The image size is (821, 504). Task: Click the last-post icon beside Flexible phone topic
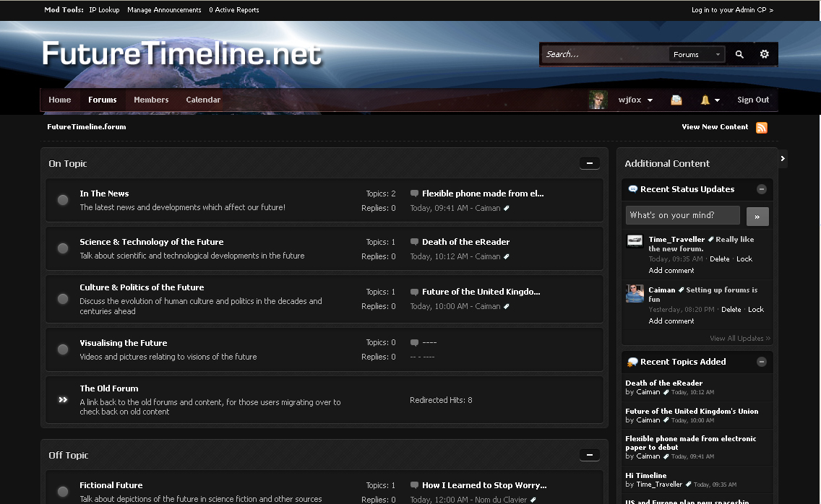click(x=414, y=194)
